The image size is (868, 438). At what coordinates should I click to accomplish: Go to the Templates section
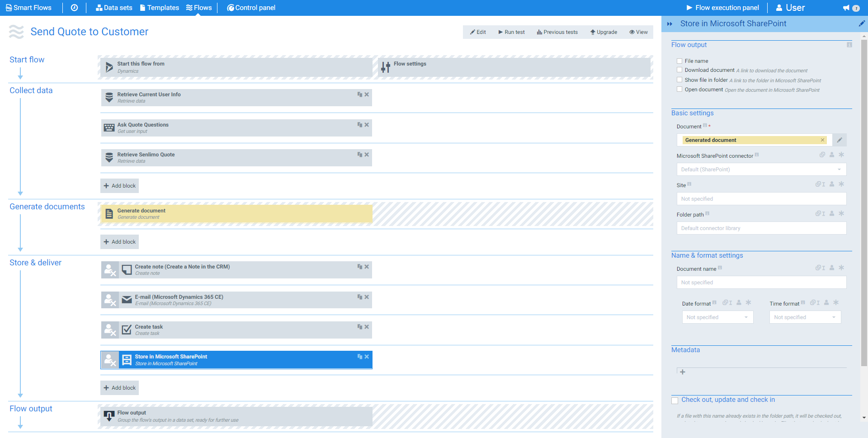click(159, 7)
